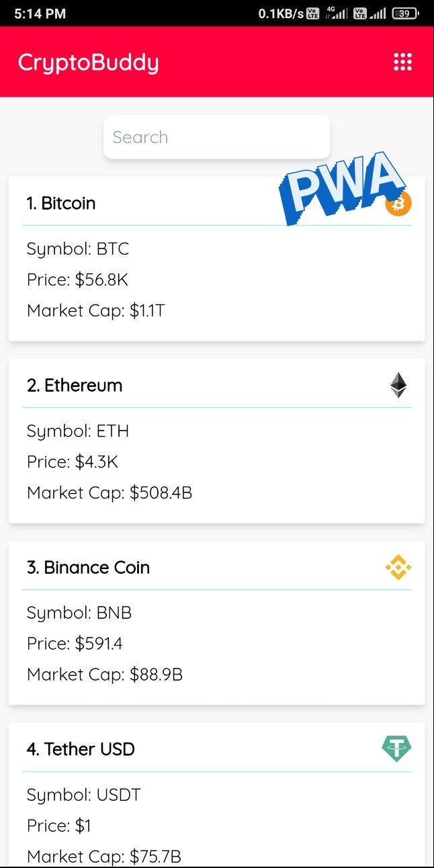Click the CryptoBuddy app title

tap(89, 62)
